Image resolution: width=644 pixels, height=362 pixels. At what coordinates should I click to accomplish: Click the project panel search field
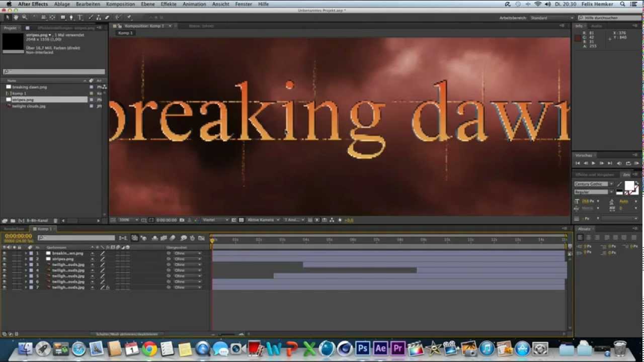(54, 72)
